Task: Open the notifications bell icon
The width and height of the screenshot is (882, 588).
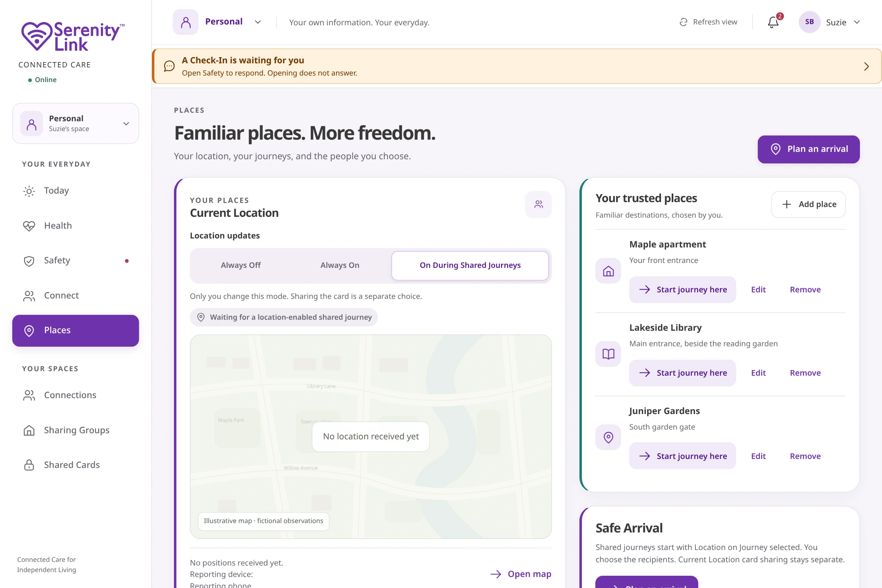Action: click(x=773, y=22)
